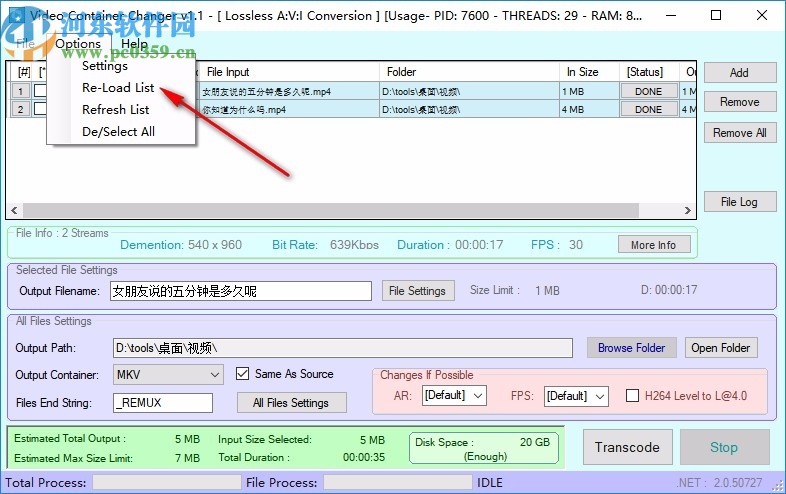Click the first row's .mp4 file name
The image size is (786, 494).
click(266, 92)
